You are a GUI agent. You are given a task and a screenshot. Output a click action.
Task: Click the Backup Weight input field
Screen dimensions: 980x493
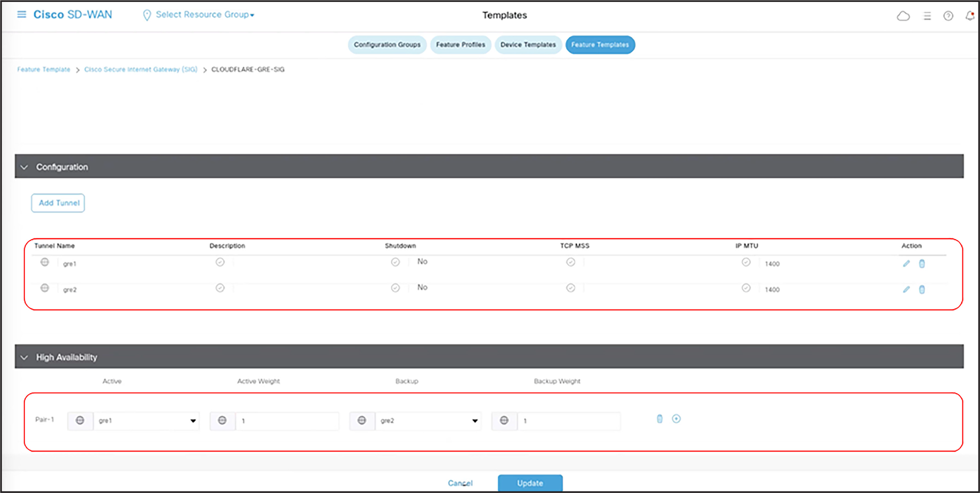coord(569,421)
